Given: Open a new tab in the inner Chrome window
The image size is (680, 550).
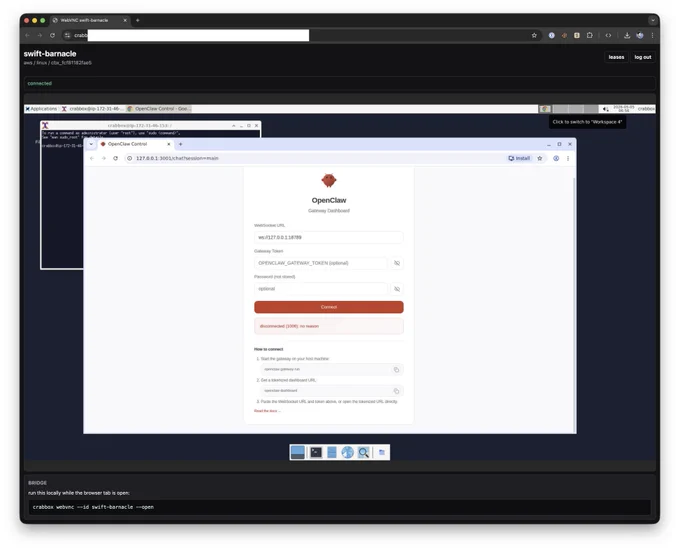Looking at the screenshot, I should tap(180, 144).
